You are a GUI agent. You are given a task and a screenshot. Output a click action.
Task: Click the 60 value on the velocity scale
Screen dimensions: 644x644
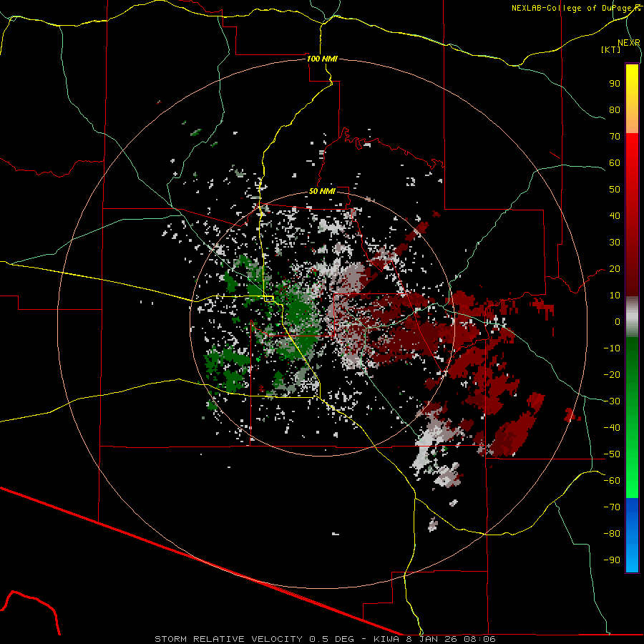615,163
